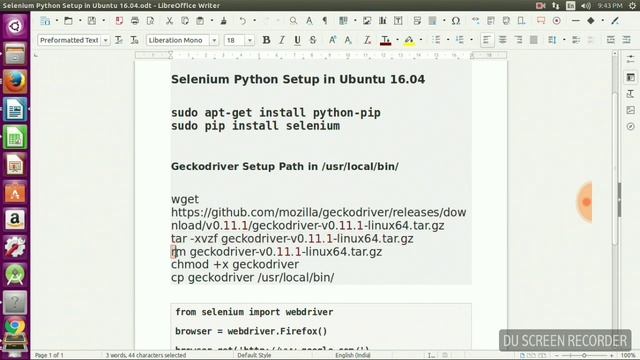
Task: Click the Print icon
Action: pyautogui.click(x=135, y=21)
